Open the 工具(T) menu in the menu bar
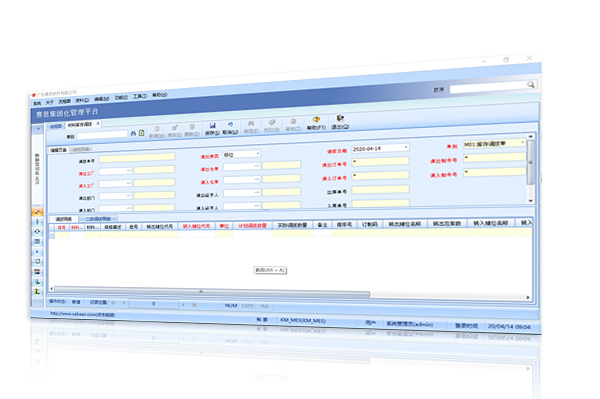The image size is (600, 399). click(140, 96)
